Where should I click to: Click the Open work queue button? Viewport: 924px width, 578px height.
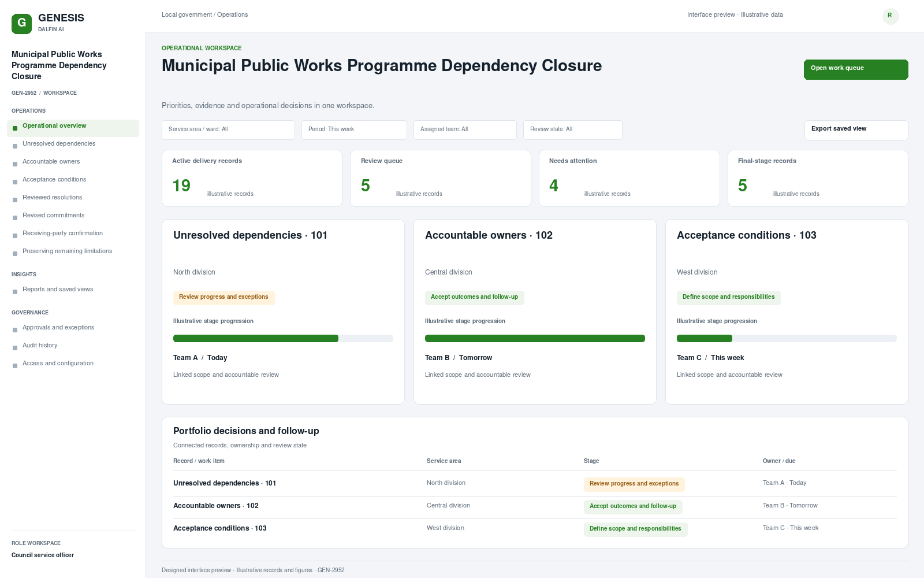pyautogui.click(x=856, y=69)
